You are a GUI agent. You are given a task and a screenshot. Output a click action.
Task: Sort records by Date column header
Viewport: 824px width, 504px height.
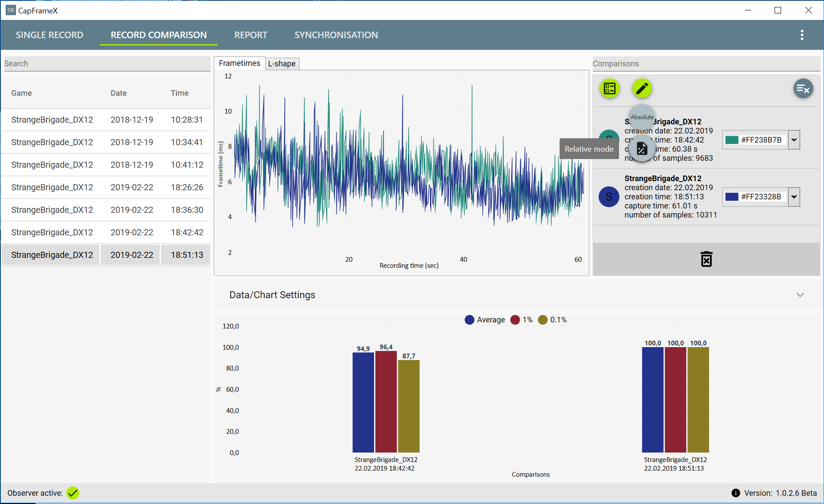coord(119,93)
